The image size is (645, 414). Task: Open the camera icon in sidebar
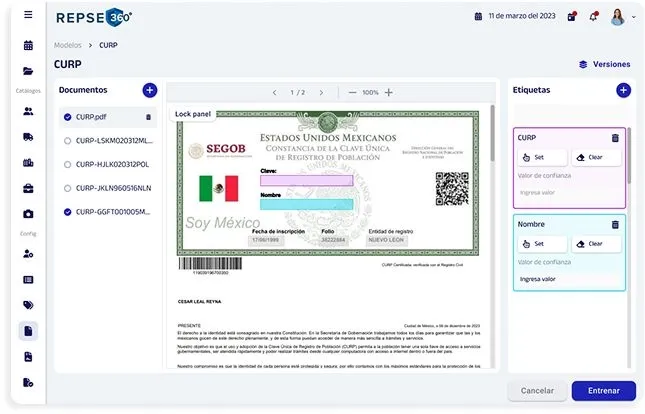[x=28, y=214]
